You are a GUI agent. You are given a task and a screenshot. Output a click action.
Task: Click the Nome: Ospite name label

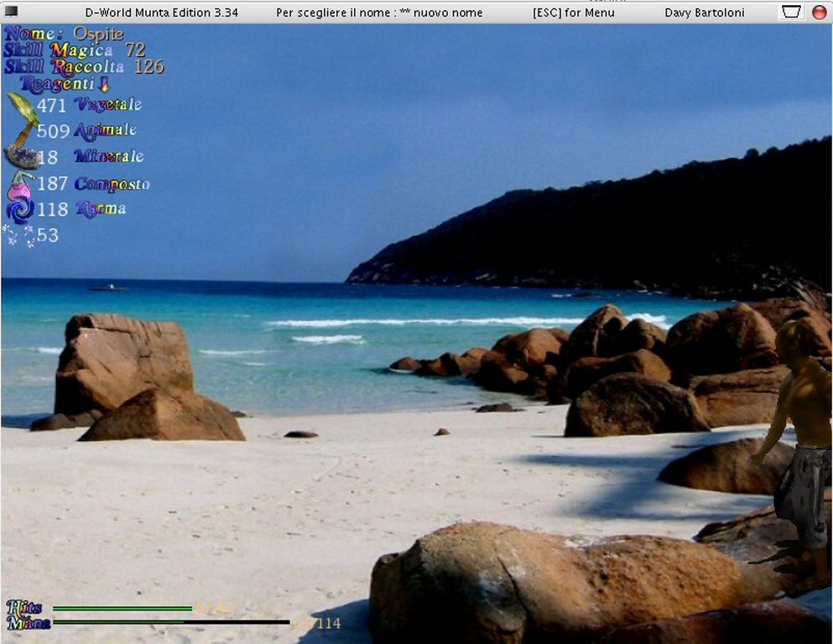(x=64, y=34)
